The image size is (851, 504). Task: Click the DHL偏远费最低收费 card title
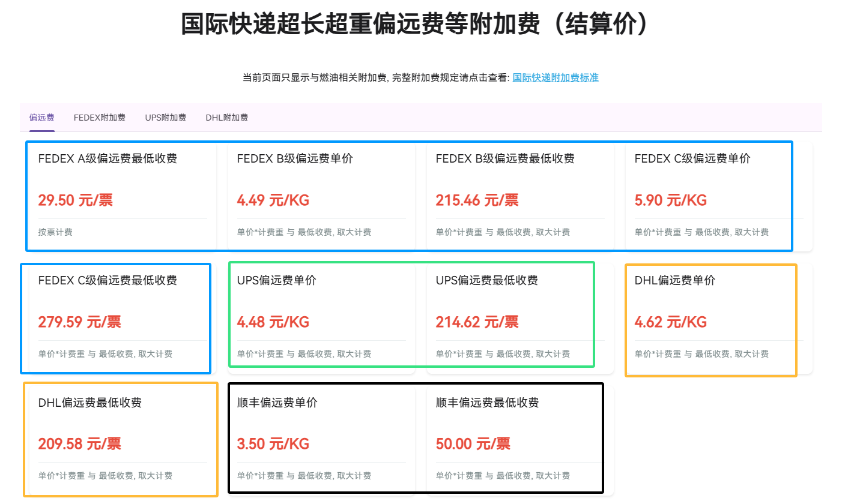[90, 403]
